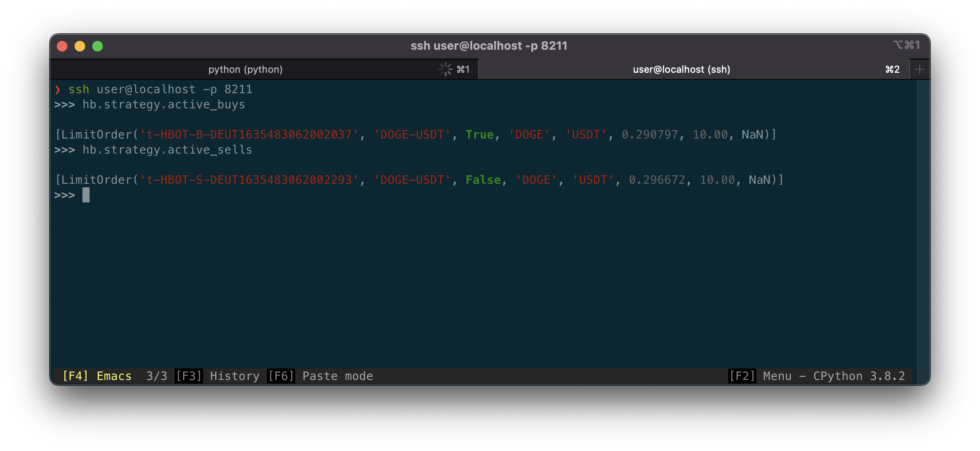This screenshot has height=451, width=980.
Task: Click the yellow minimize window button
Action: pyautogui.click(x=80, y=46)
